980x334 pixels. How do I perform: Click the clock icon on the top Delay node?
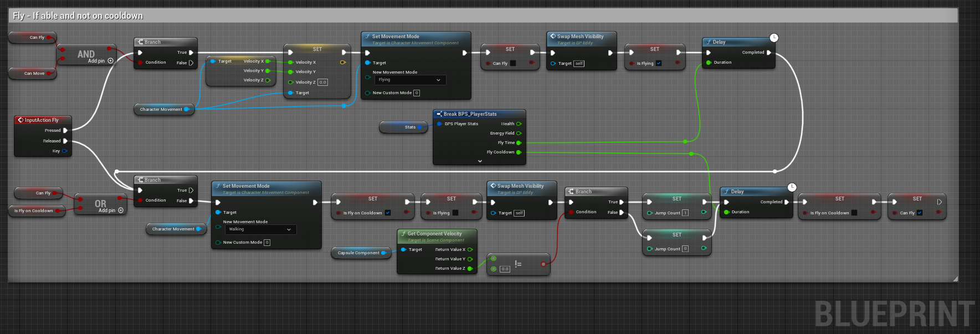(x=774, y=38)
